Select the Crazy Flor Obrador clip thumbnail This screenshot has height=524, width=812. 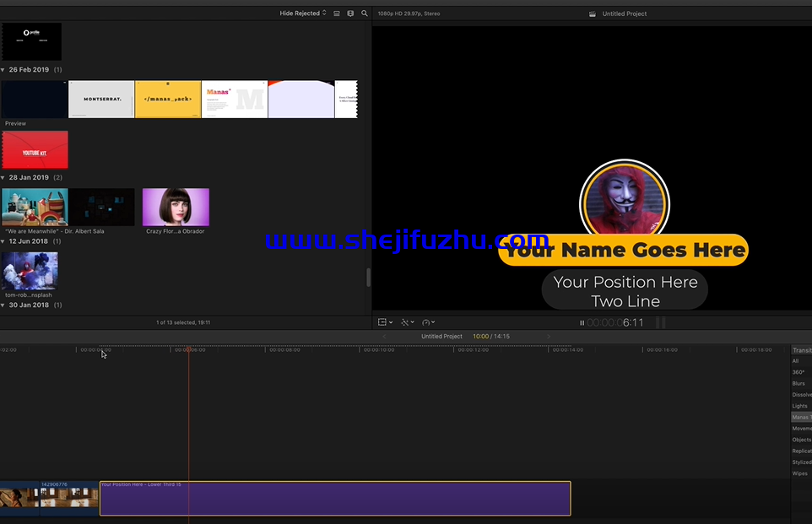176,207
